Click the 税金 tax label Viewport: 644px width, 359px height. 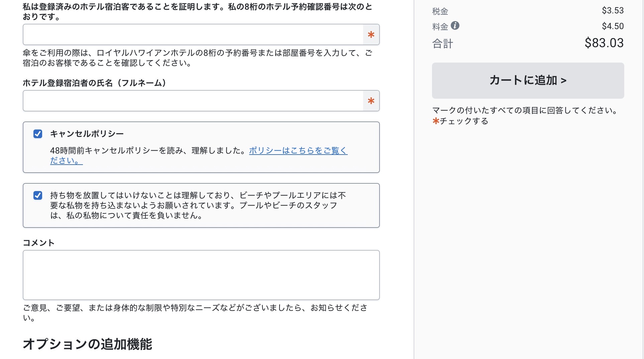[440, 10]
